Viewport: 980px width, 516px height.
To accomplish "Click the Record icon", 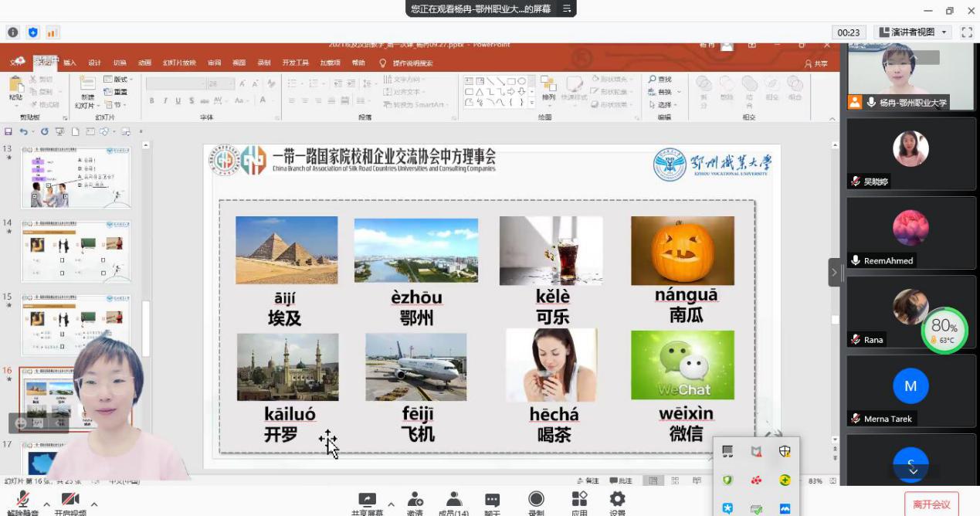I will pos(536,500).
